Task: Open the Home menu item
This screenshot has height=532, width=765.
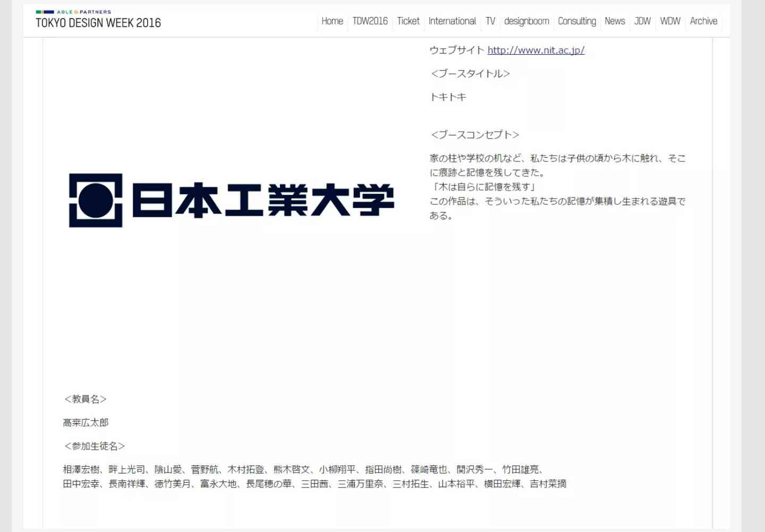Action: pos(333,21)
